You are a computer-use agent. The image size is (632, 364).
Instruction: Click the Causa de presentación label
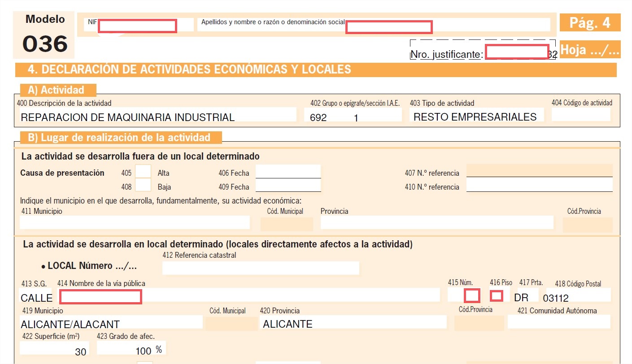tap(62, 173)
